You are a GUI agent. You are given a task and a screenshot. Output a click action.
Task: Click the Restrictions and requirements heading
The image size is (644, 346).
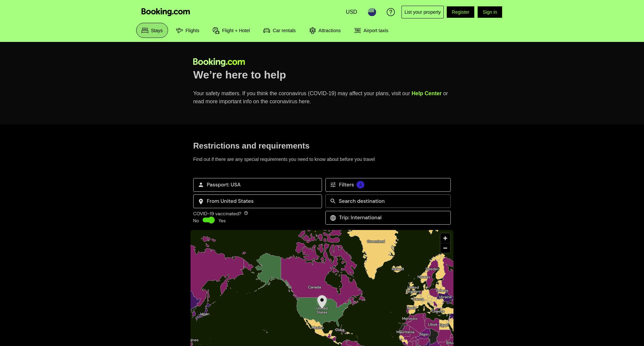pyautogui.click(x=251, y=146)
